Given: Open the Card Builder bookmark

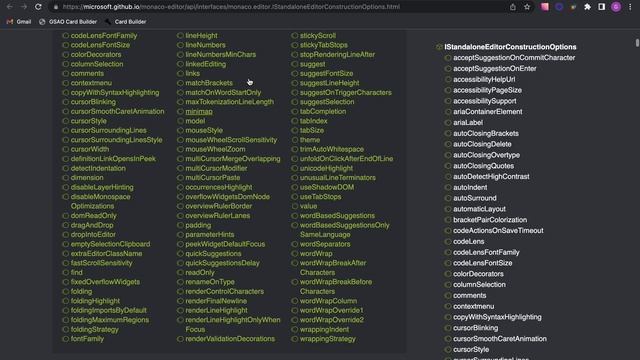Looking at the screenshot, I should pos(125,22).
